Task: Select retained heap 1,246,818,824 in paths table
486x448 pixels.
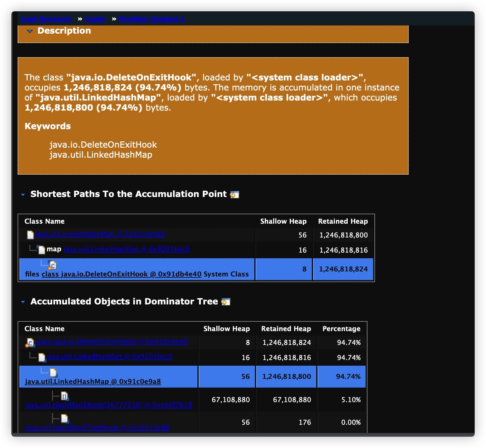Action: tap(343, 269)
